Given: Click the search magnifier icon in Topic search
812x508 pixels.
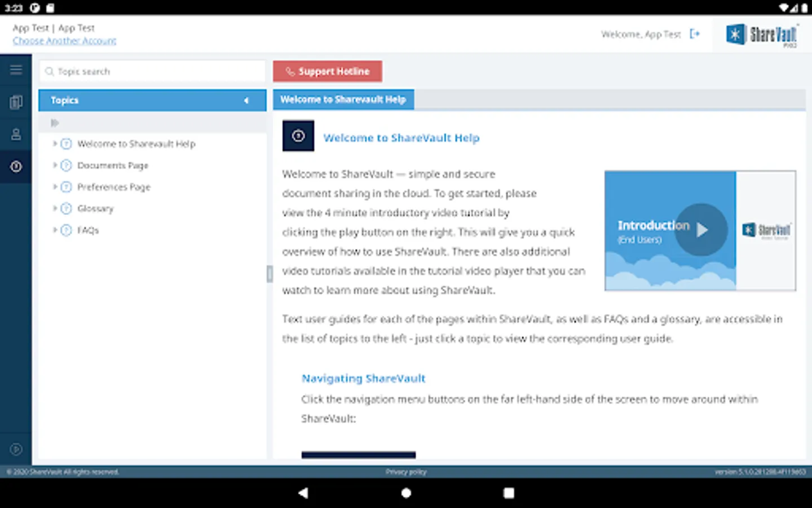Looking at the screenshot, I should click(x=50, y=72).
